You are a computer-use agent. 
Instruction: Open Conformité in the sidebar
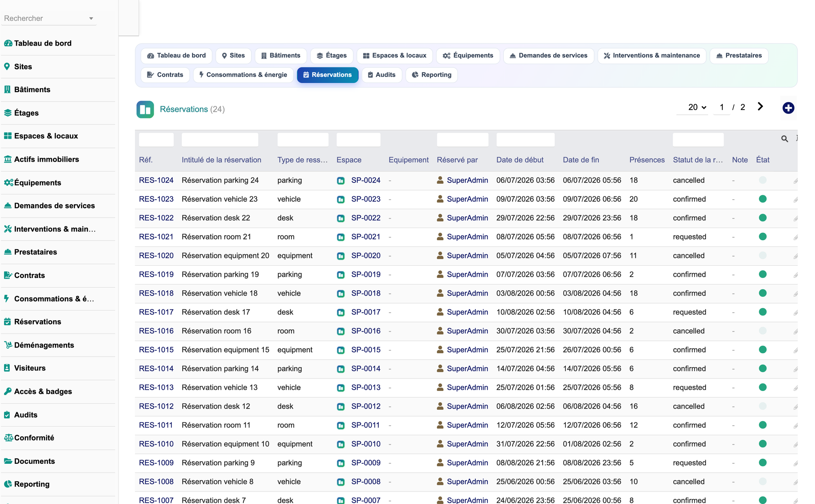click(29, 438)
